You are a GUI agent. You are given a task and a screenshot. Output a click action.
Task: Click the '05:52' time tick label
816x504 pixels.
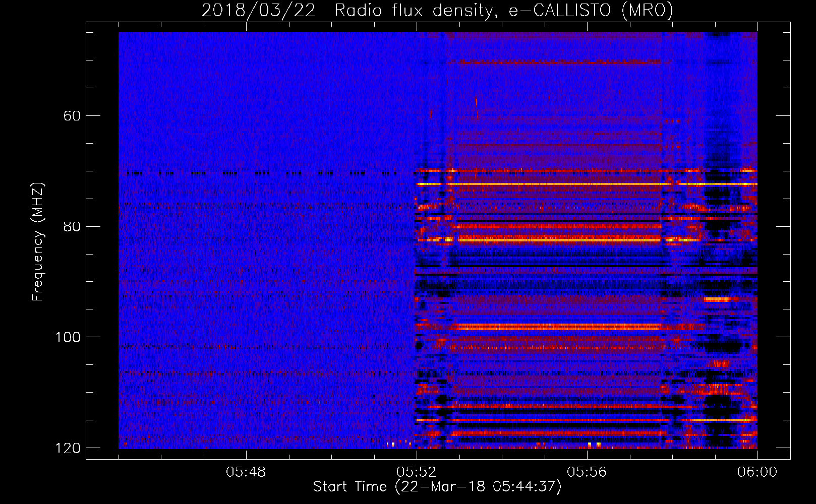[417, 472]
